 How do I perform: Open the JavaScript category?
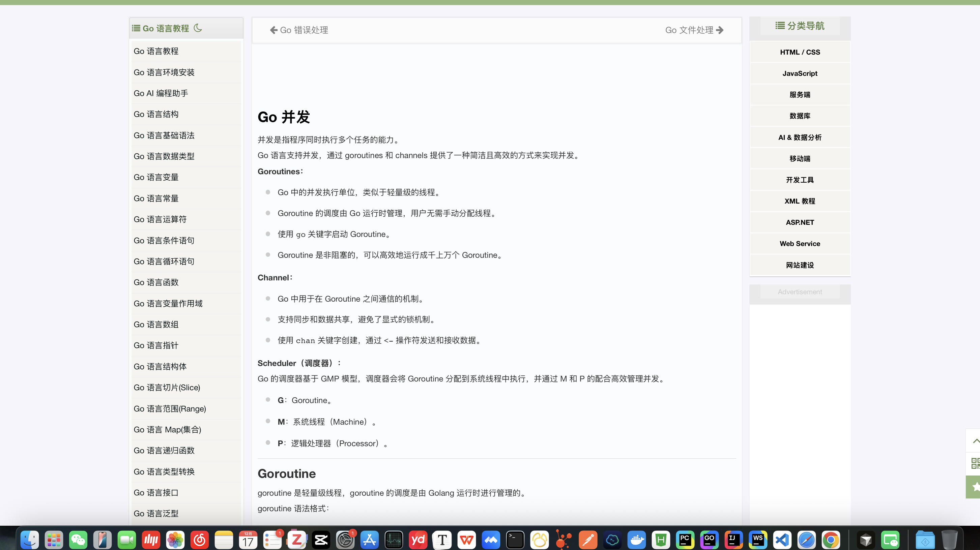(x=800, y=73)
